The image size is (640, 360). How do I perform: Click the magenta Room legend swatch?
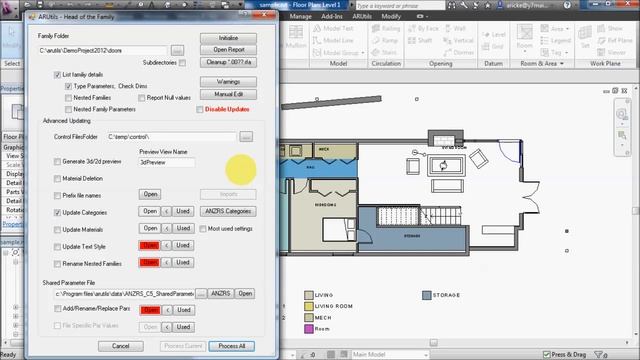309,329
